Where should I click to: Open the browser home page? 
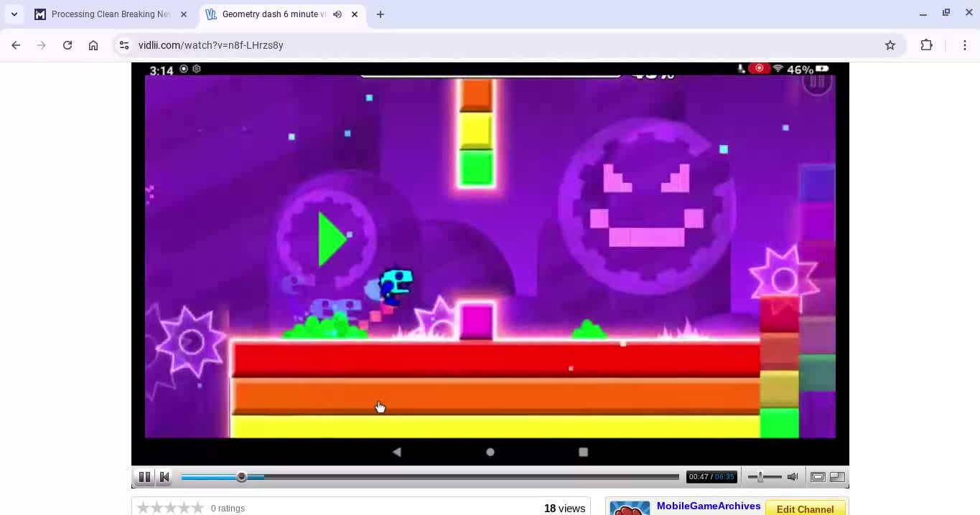point(93,45)
